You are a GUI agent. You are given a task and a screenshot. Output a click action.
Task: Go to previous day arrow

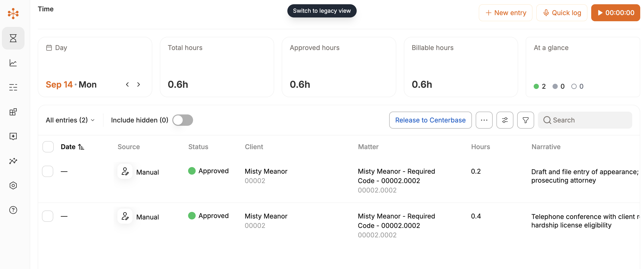click(x=127, y=84)
